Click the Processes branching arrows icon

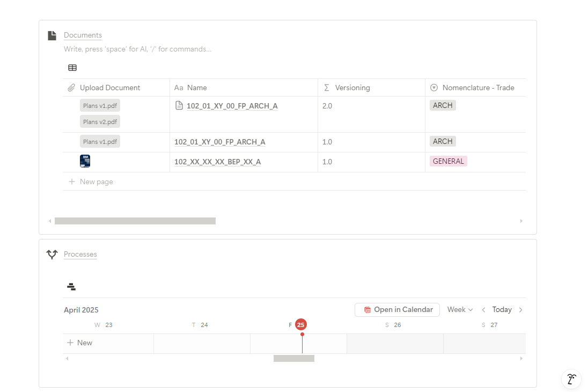[52, 255]
